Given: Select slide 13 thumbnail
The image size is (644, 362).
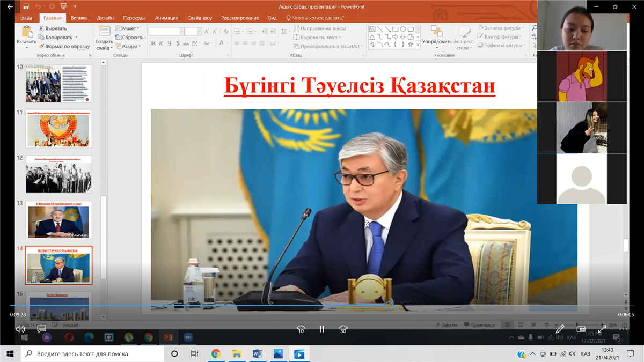Looking at the screenshot, I should [58, 219].
